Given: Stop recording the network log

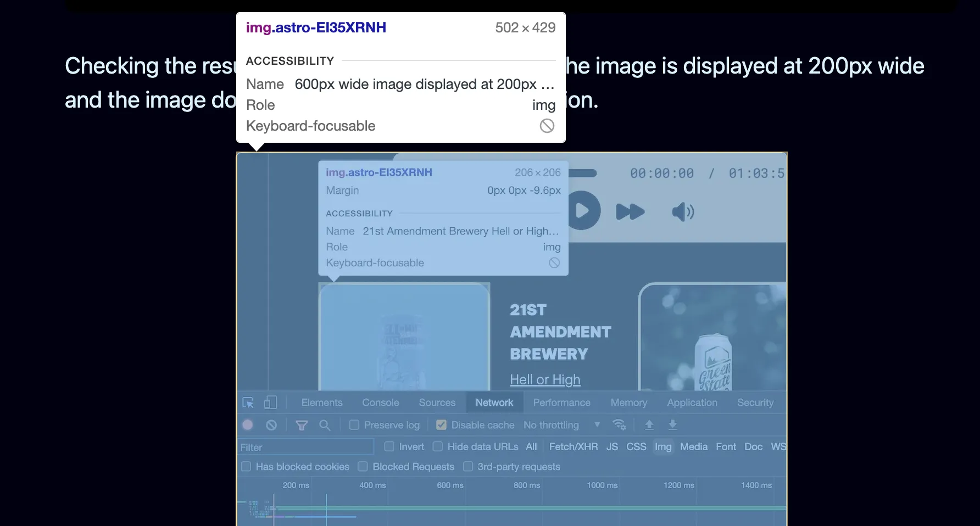Looking at the screenshot, I should click(247, 424).
